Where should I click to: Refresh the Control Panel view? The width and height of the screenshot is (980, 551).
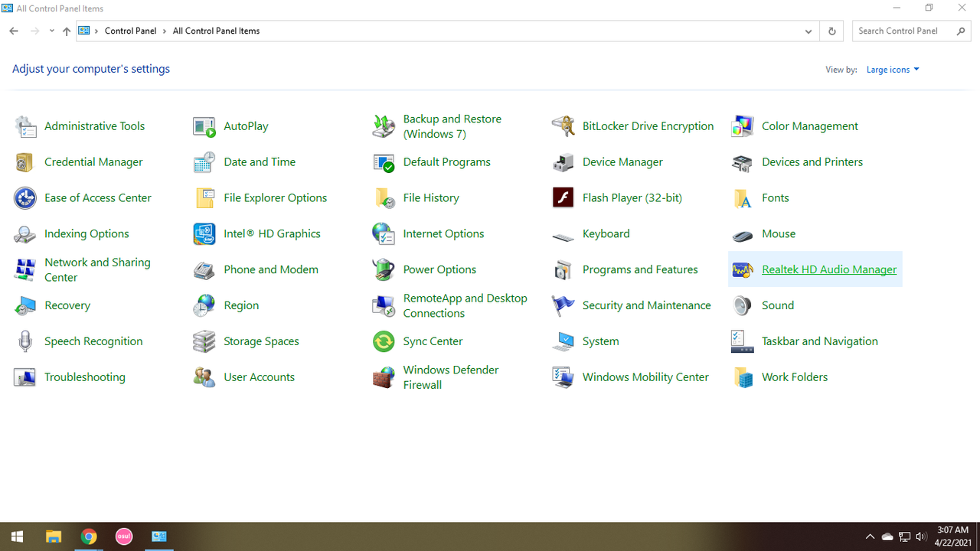[831, 31]
